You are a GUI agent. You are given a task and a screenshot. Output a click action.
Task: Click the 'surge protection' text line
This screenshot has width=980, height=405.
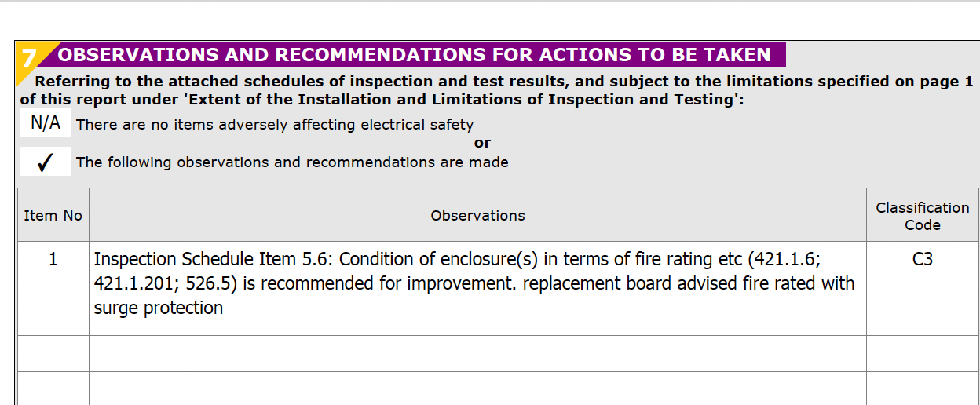[x=159, y=308]
